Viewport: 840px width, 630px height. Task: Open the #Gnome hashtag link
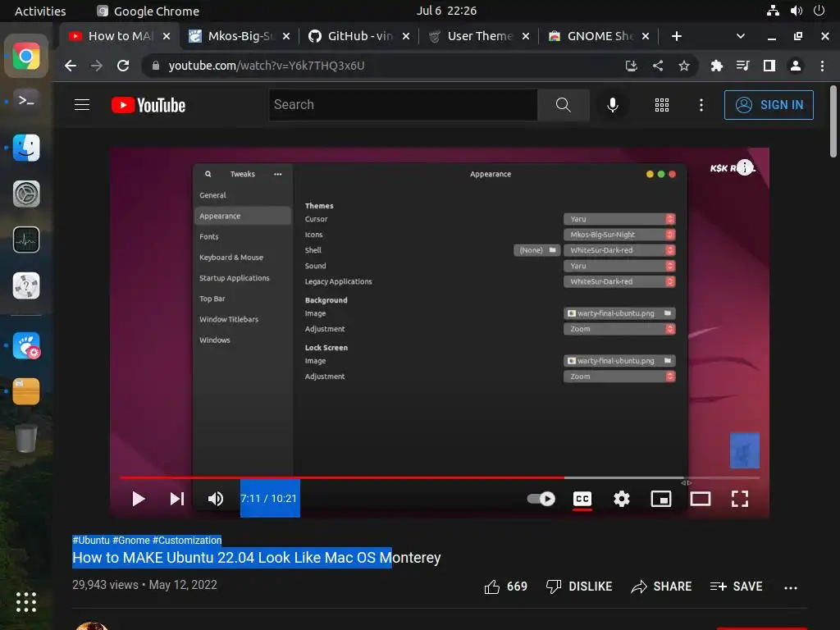pos(130,540)
